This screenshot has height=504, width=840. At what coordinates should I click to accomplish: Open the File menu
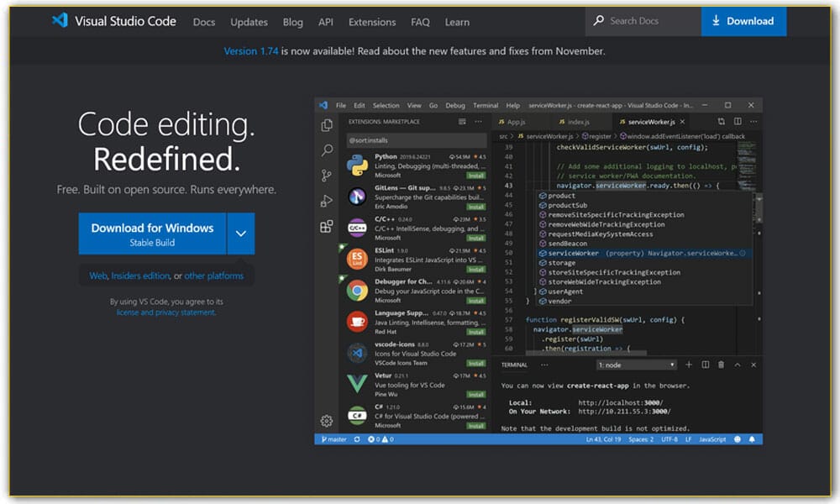click(341, 105)
